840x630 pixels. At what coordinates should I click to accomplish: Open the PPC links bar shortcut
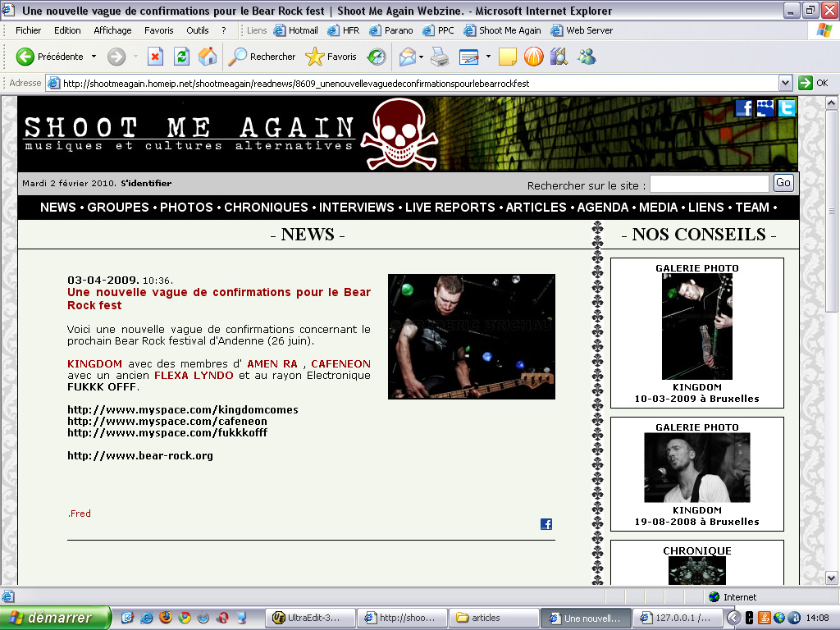tap(438, 30)
